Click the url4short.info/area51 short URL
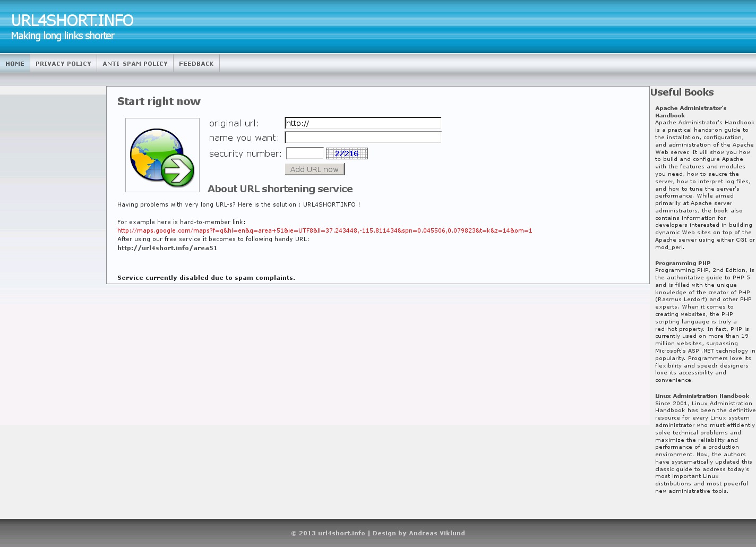Viewport: 756px width, 547px height. pyautogui.click(x=167, y=248)
